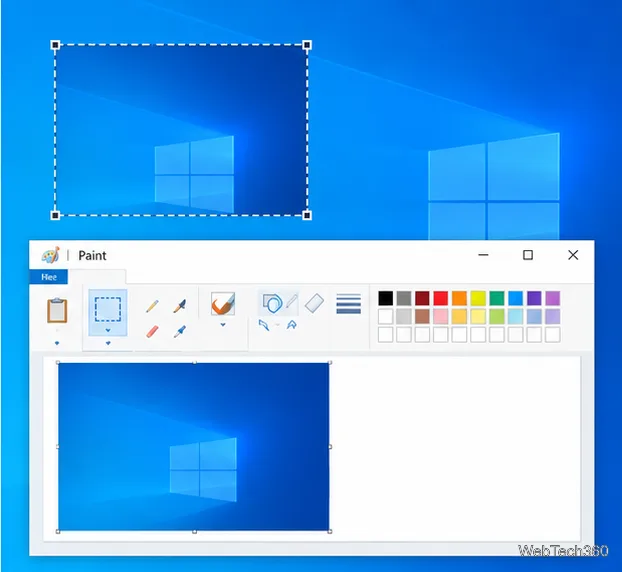Click the faint outline pencil icon next to Shapes
This screenshot has width=622, height=572.
(x=291, y=302)
